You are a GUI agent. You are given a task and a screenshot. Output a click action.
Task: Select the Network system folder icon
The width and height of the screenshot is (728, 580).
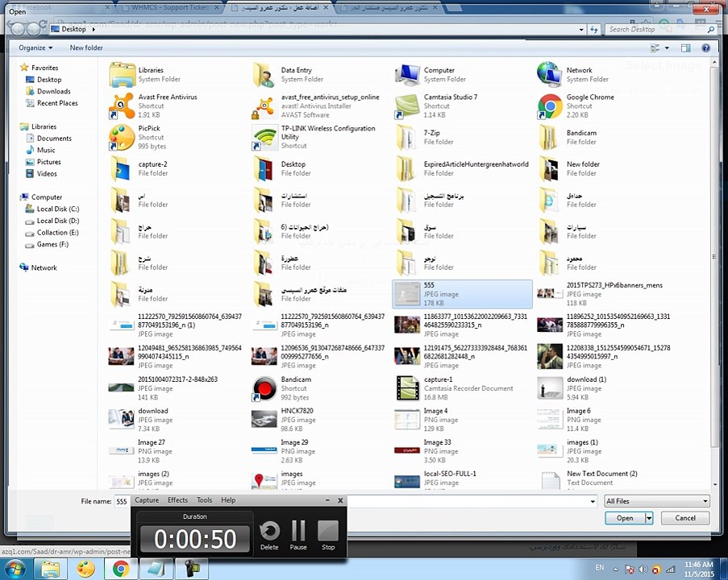(550, 74)
